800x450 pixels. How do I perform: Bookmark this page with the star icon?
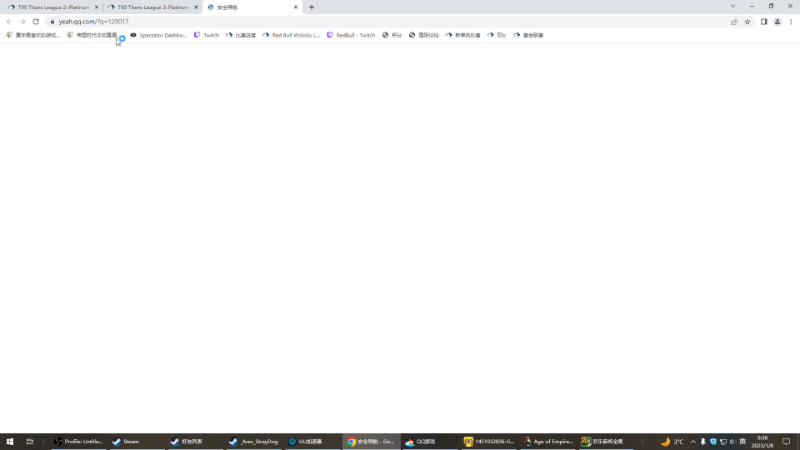[747, 21]
